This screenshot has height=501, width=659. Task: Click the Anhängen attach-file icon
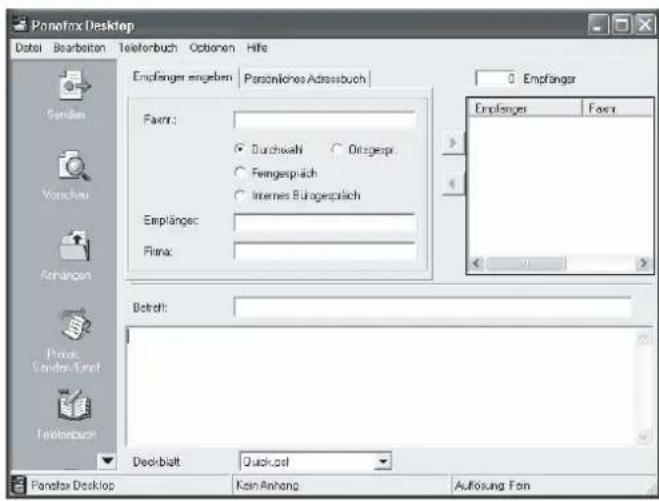(74, 246)
